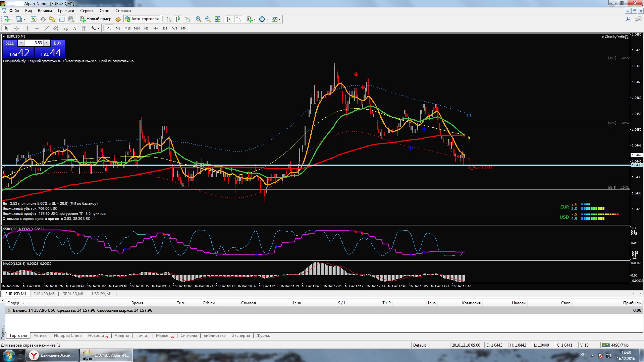Screen dimensions: 644x362
Task: Click the Новый ордер button
Action: click(96, 19)
